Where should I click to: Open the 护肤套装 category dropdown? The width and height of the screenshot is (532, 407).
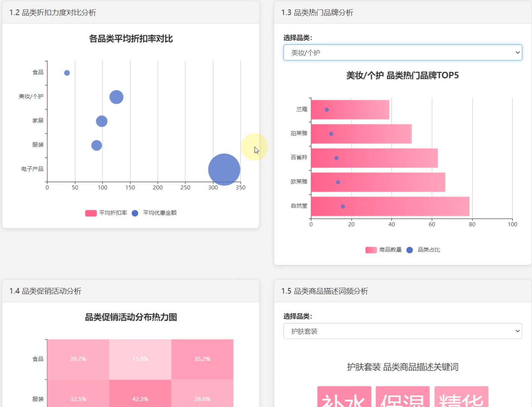(403, 331)
